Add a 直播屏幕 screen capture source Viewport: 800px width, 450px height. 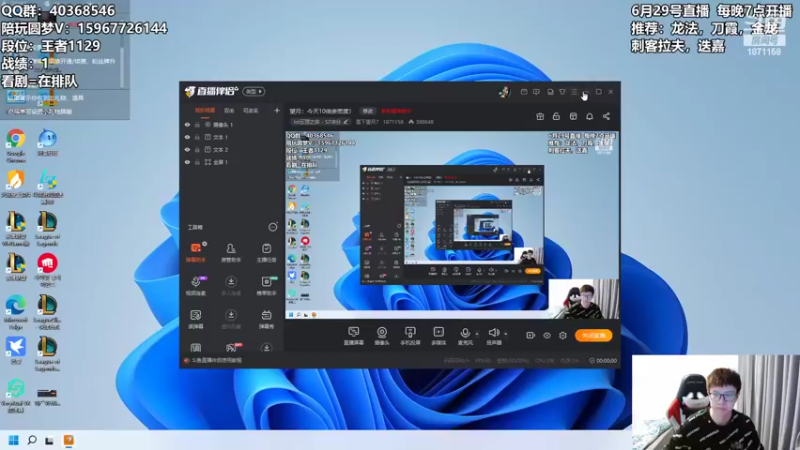click(x=354, y=336)
